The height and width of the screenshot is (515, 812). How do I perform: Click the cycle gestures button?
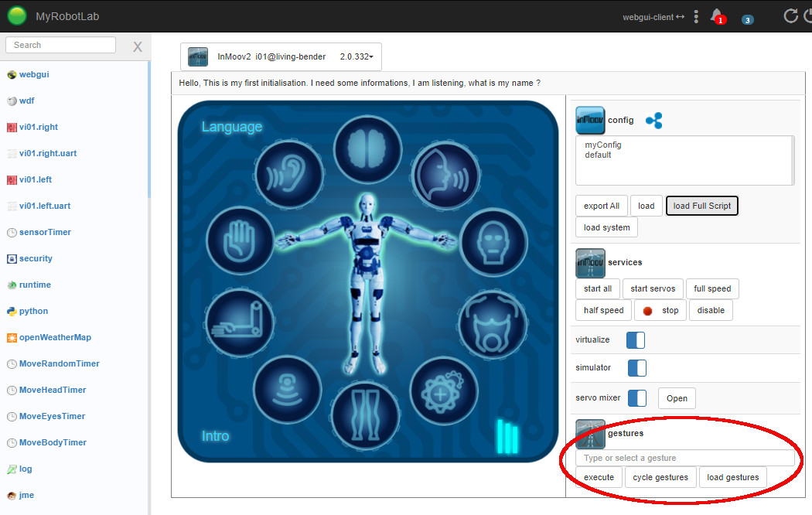[x=660, y=477]
